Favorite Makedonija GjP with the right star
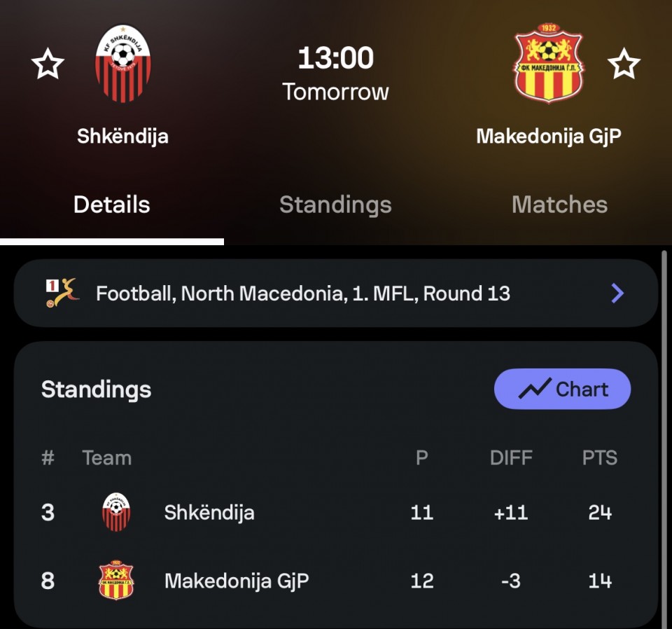The image size is (672, 629). 624,65
